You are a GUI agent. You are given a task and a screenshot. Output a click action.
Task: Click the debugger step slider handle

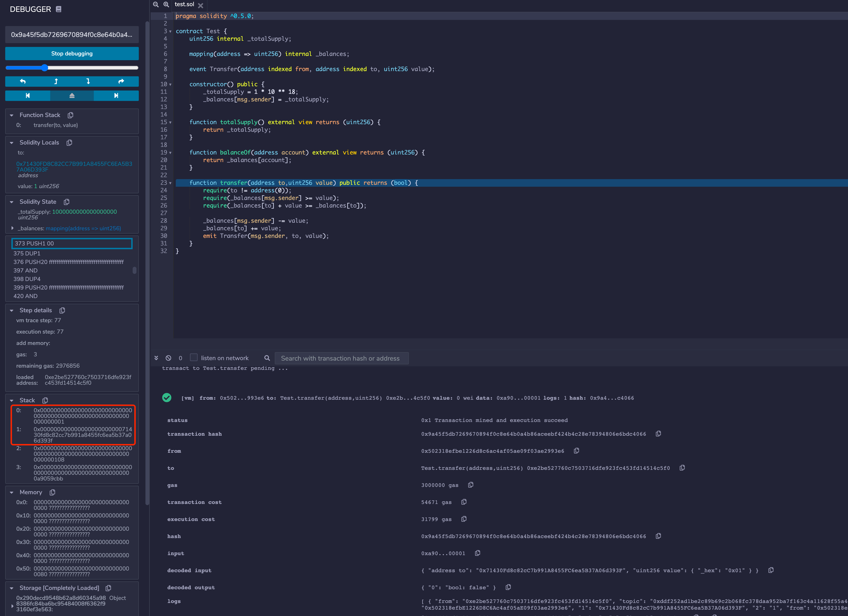click(45, 68)
